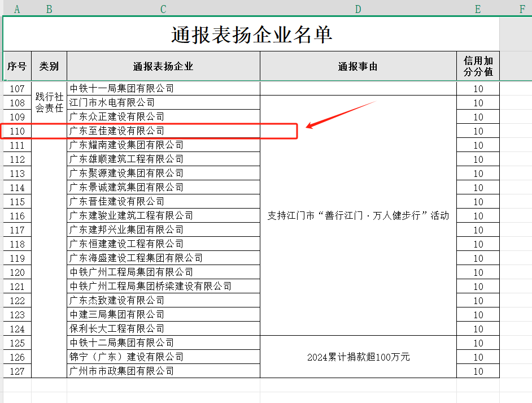Screen dimensions: 532x403
Task: Select column A header
Action: coord(17,8)
